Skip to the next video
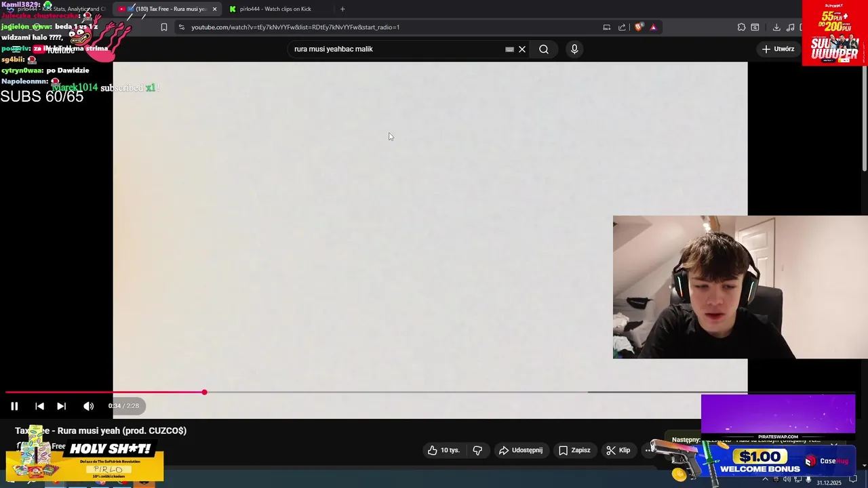 click(x=61, y=406)
